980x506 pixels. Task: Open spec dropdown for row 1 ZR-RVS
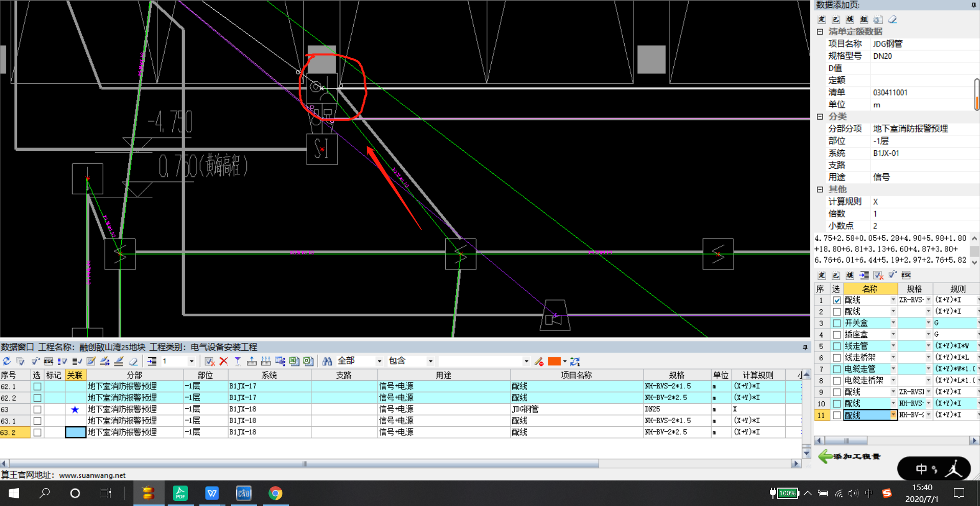tap(928, 300)
